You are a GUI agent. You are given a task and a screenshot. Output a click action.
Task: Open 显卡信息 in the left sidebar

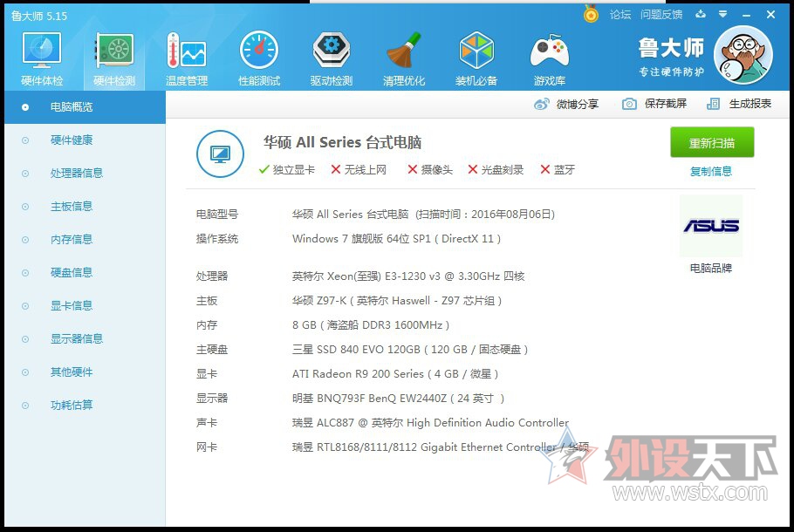72,306
